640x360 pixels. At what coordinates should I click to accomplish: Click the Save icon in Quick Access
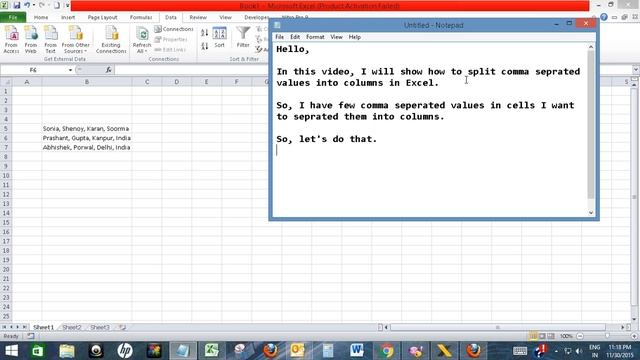[17, 5]
